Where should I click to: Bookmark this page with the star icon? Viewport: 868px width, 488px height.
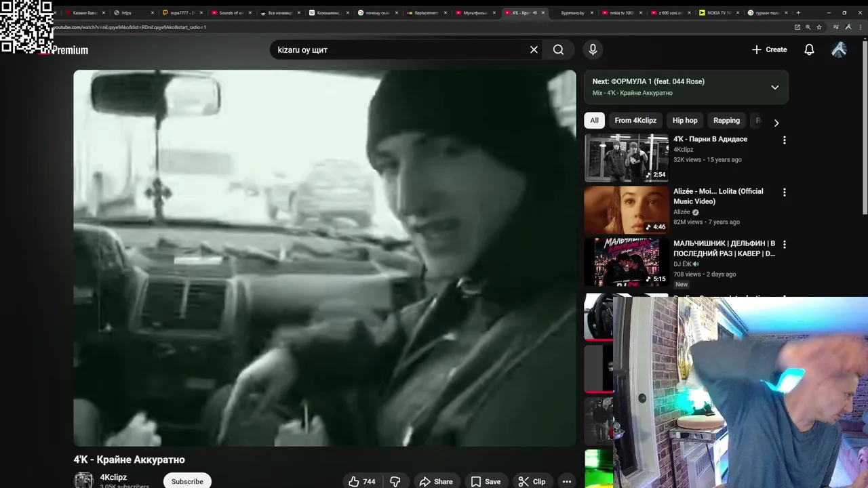click(x=819, y=27)
